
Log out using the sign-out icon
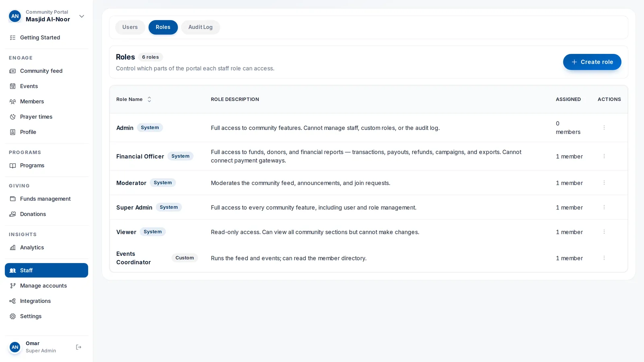(78, 347)
